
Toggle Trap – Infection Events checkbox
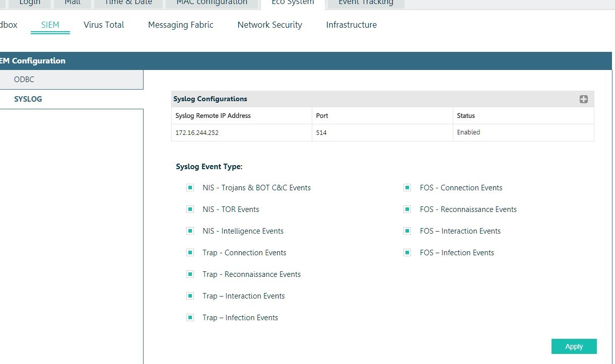tap(190, 318)
